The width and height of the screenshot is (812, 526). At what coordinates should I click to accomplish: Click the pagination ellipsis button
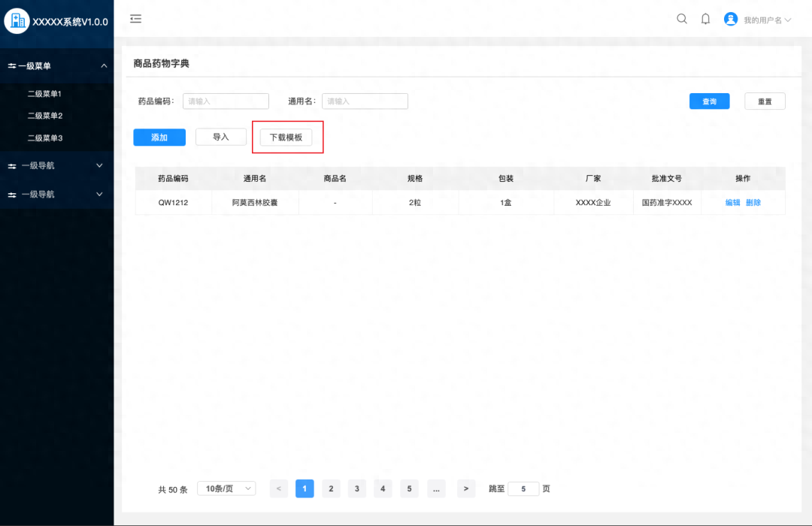tap(436, 488)
